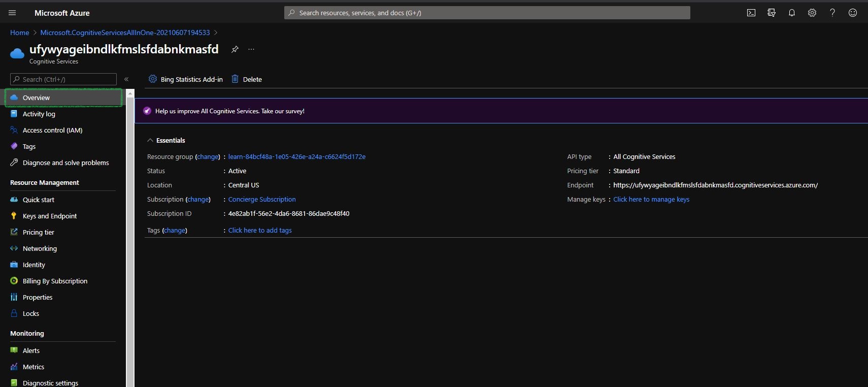Click the Help us improve survey banner text
The image size is (868, 387).
tap(230, 111)
